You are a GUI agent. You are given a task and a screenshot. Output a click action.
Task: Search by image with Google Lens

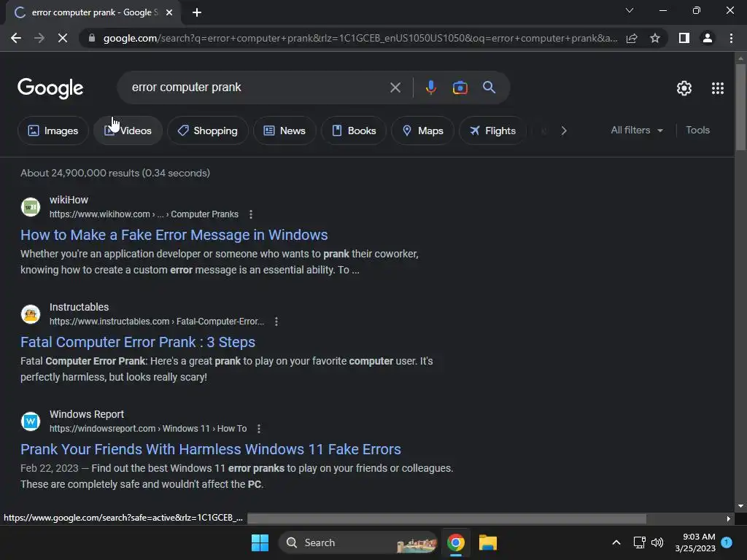point(460,87)
